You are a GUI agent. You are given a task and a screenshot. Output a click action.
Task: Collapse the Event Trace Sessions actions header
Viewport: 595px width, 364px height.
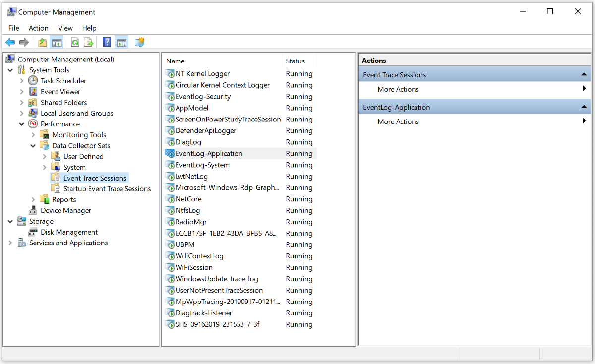pyautogui.click(x=584, y=75)
